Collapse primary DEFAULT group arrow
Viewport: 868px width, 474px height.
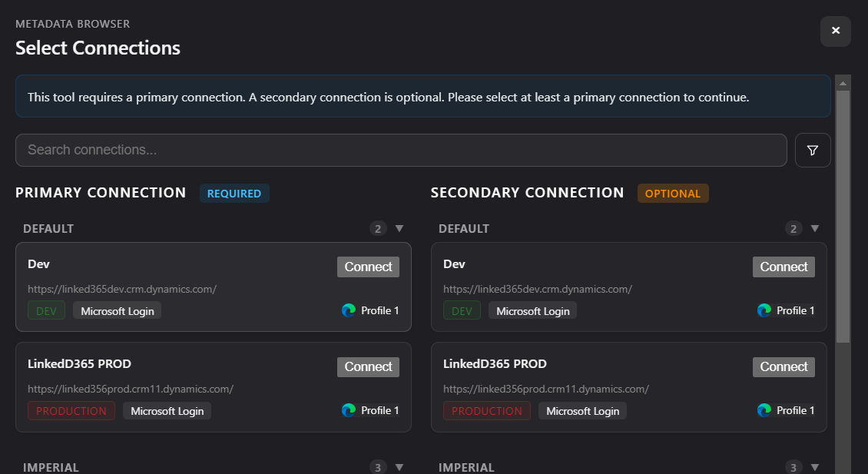(x=399, y=228)
